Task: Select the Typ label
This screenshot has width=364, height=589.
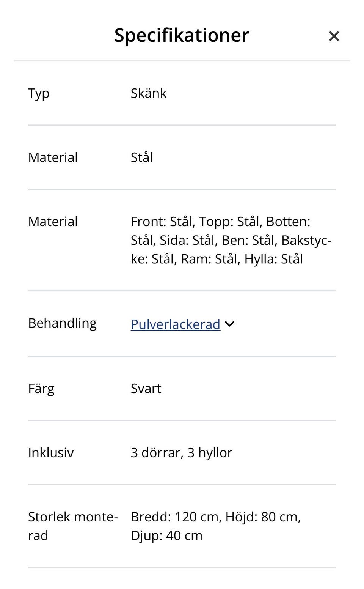Action: pyautogui.click(x=39, y=93)
